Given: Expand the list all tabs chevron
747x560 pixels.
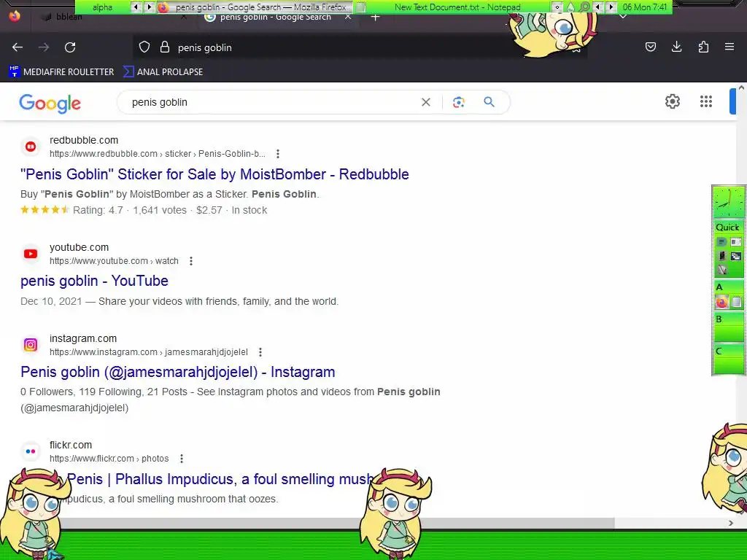Looking at the screenshot, I should [623, 17].
